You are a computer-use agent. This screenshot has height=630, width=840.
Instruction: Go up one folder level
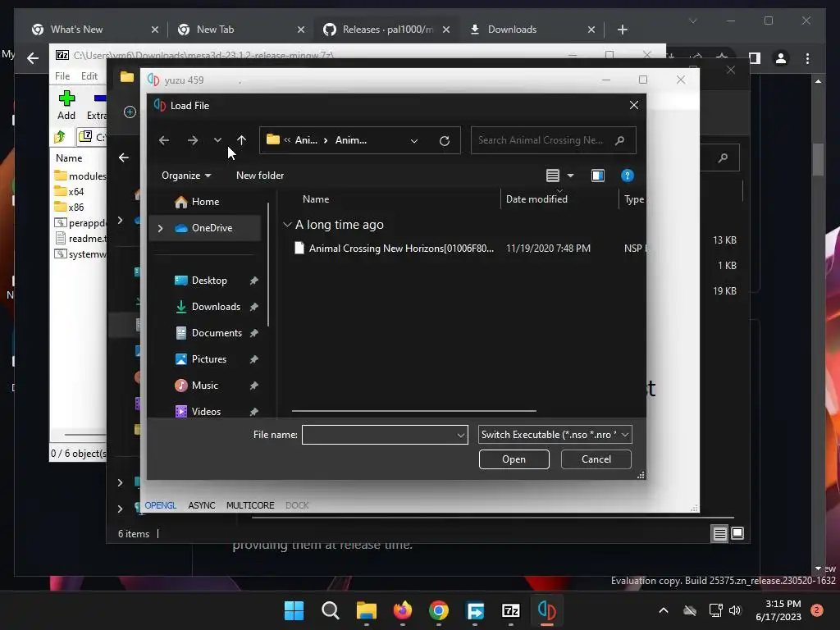(242, 140)
